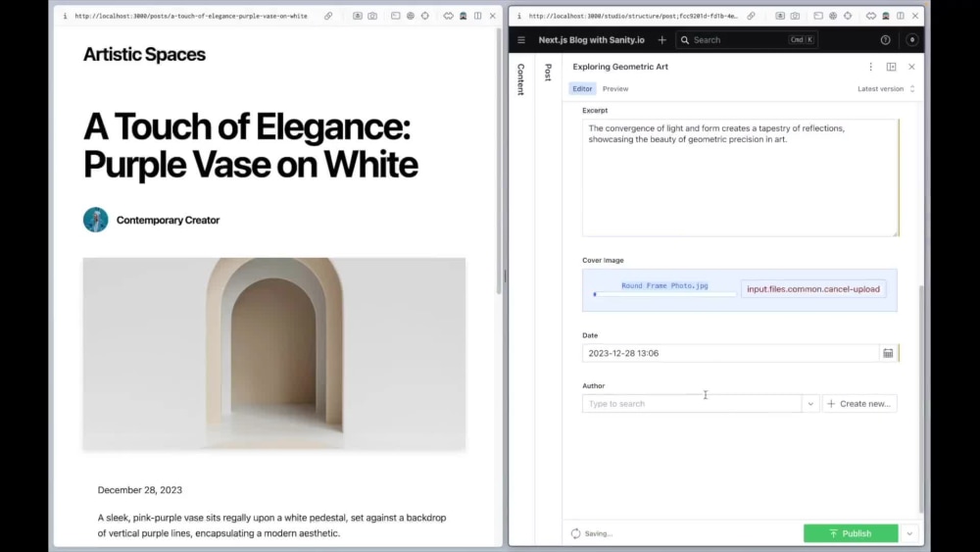This screenshot has height=552, width=980.
Task: Click the code brackets icon in the blog window toolbar
Action: (x=448, y=17)
